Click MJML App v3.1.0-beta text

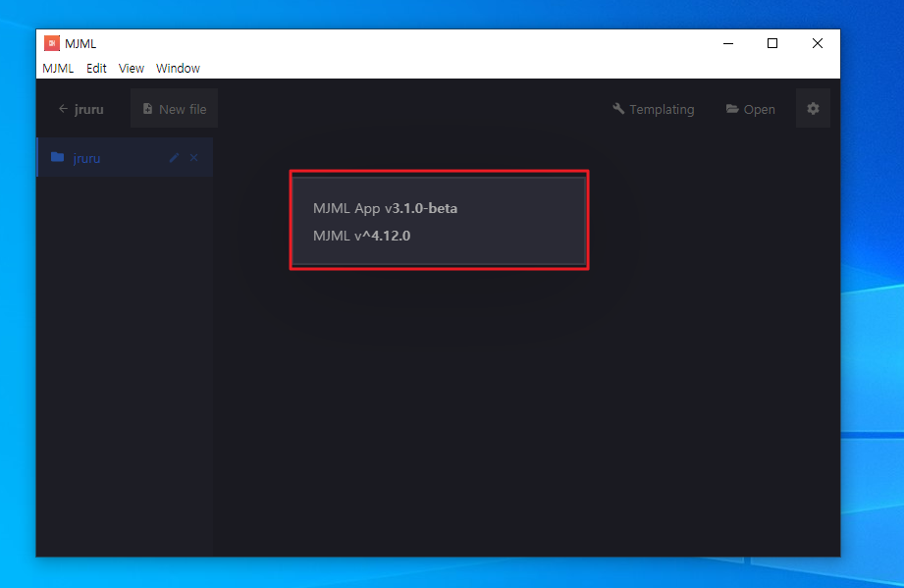tap(385, 208)
